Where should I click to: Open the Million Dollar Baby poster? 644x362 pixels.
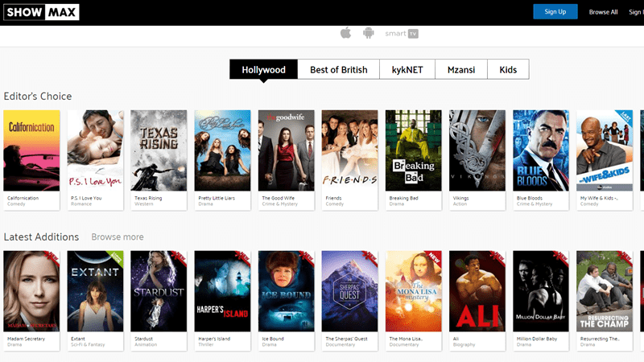click(541, 291)
